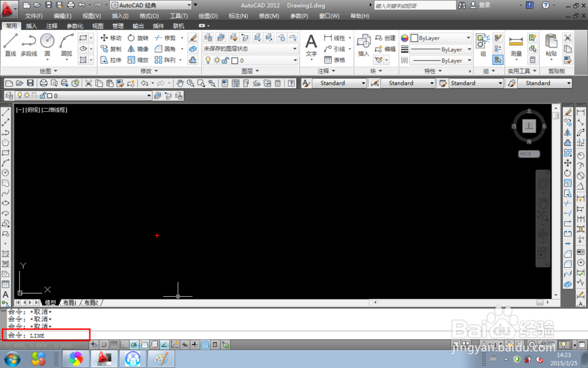Open the dimension style Standard dropdown
Image resolution: width=588 pixels, height=368 pixels.
(408, 83)
